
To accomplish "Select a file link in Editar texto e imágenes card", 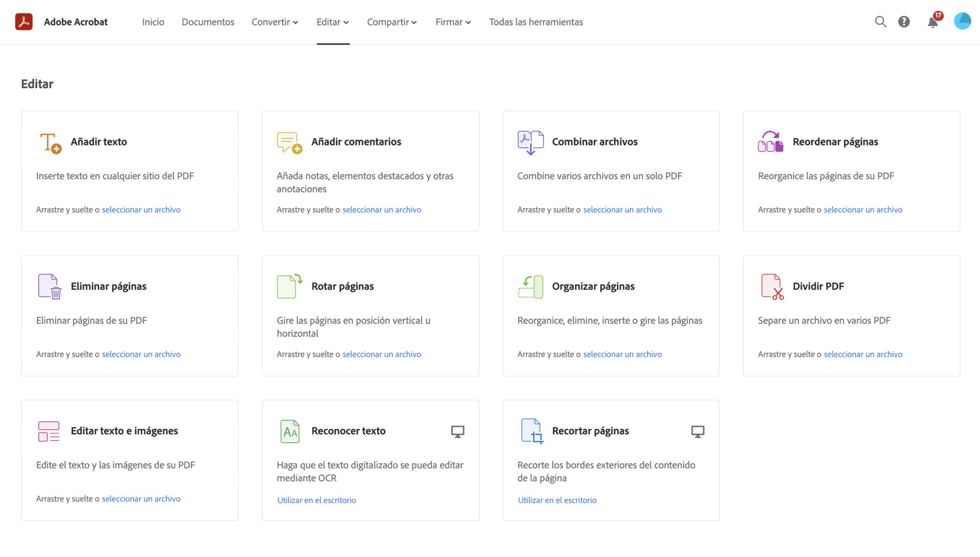I will (x=141, y=499).
